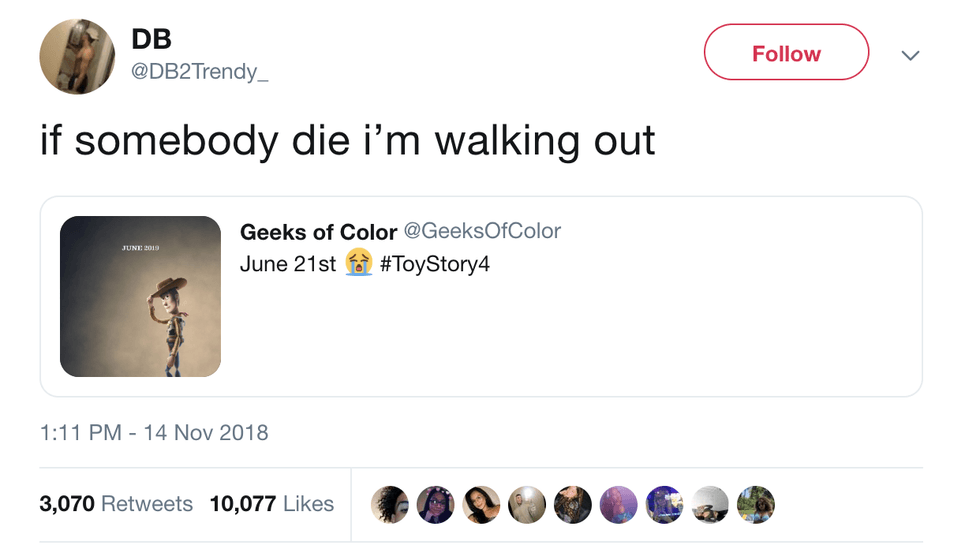Screen dimensions: 980x552
Task: Click the Follow button
Action: point(786,52)
